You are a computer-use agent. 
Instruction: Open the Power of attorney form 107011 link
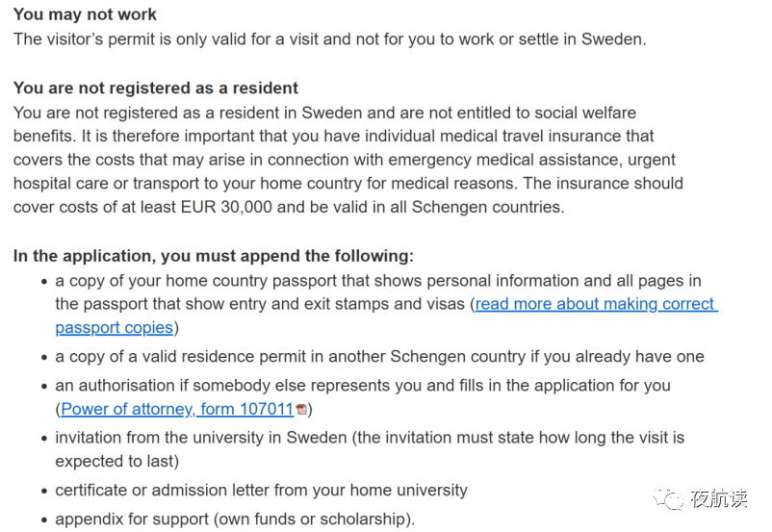(177, 409)
